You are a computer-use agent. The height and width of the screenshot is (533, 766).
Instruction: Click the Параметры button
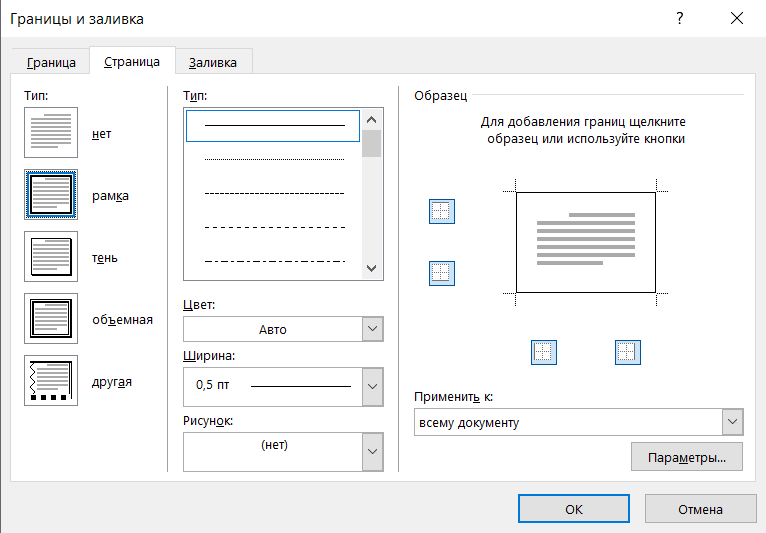point(687,457)
